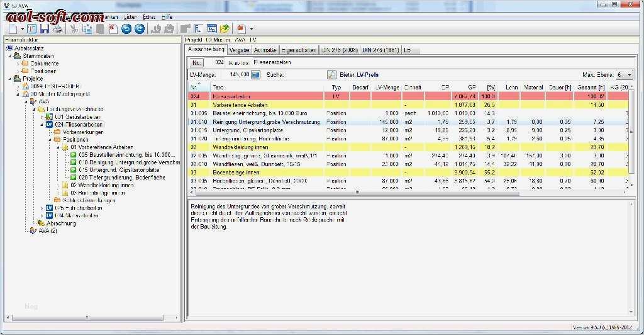
Task: Select 015 Untergrund, Gipskartonplatte tree item
Action: click(x=119, y=170)
